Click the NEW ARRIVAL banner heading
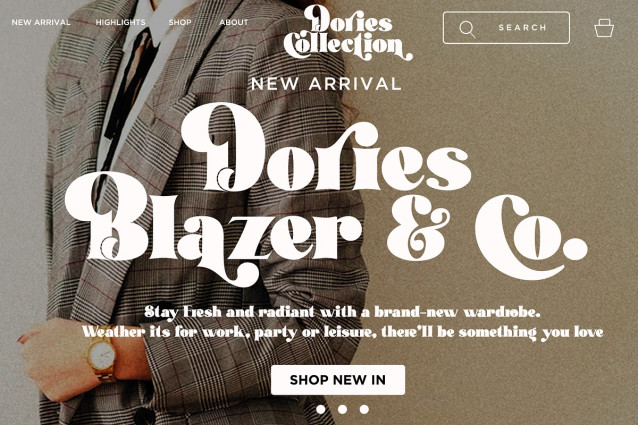The height and width of the screenshot is (425, 638). pos(326,84)
